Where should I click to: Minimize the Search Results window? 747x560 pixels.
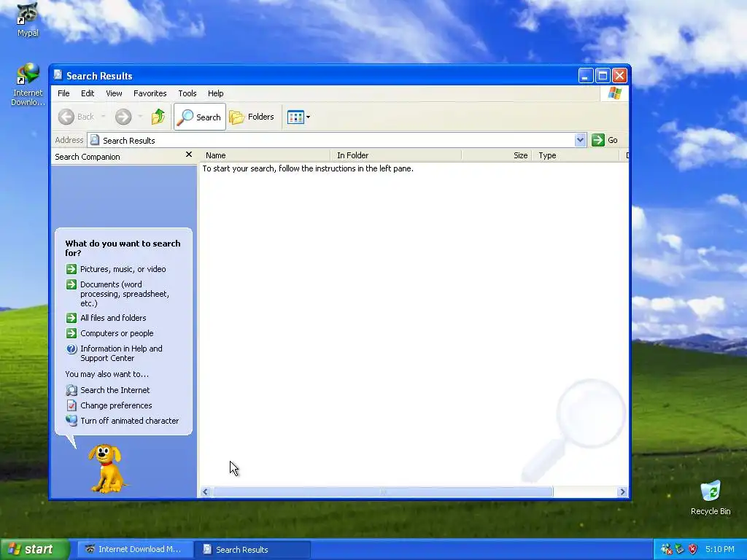pos(586,75)
